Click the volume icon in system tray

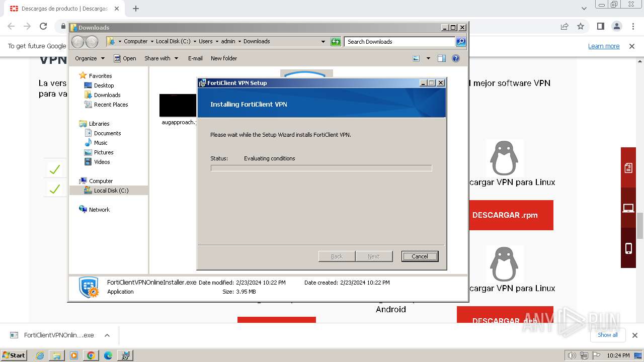(572, 355)
